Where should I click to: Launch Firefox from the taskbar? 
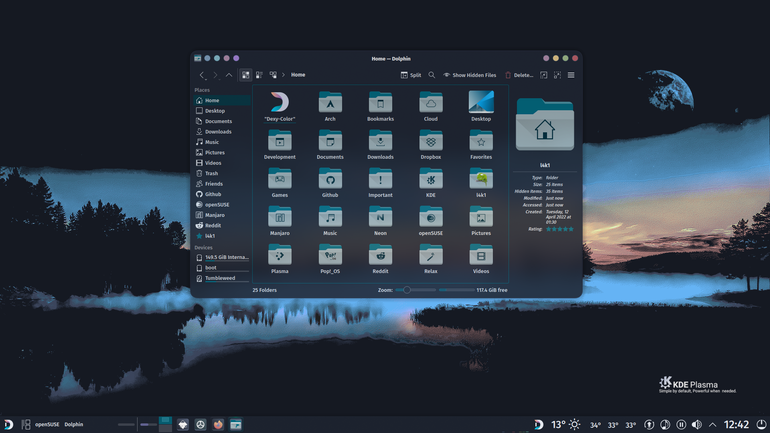coord(218,424)
